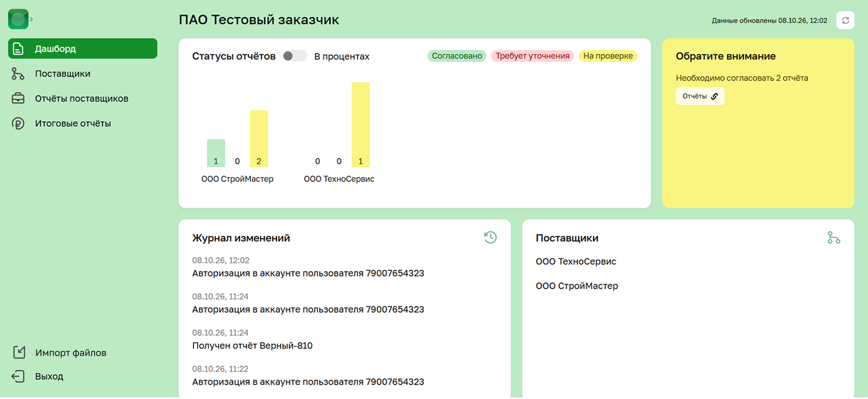Image resolution: width=868 pixels, height=399 pixels.
Task: Select ООО ТехноСервис in the suppliers list
Action: tap(576, 262)
